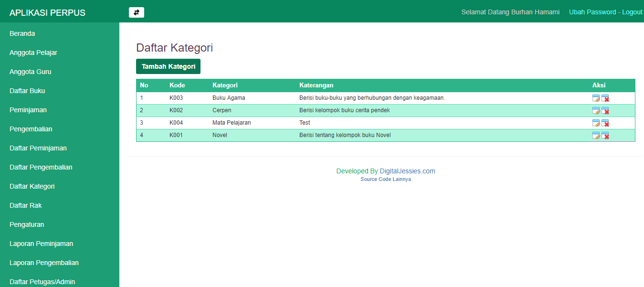Screen dimensions: 644x287
Task: Open edit for Novel category
Action: point(596,136)
